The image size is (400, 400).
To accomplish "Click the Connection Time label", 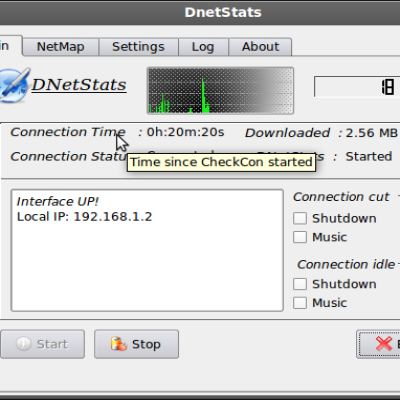I will pos(68,132).
